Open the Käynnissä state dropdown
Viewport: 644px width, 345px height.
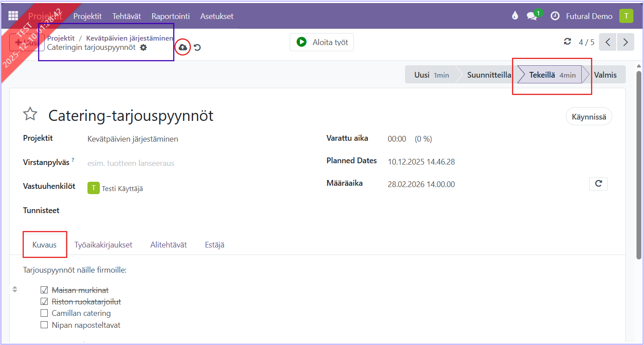[x=589, y=117]
